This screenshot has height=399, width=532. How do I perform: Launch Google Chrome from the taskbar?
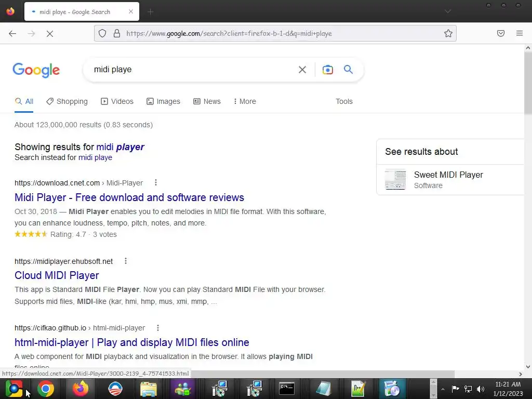click(x=46, y=389)
